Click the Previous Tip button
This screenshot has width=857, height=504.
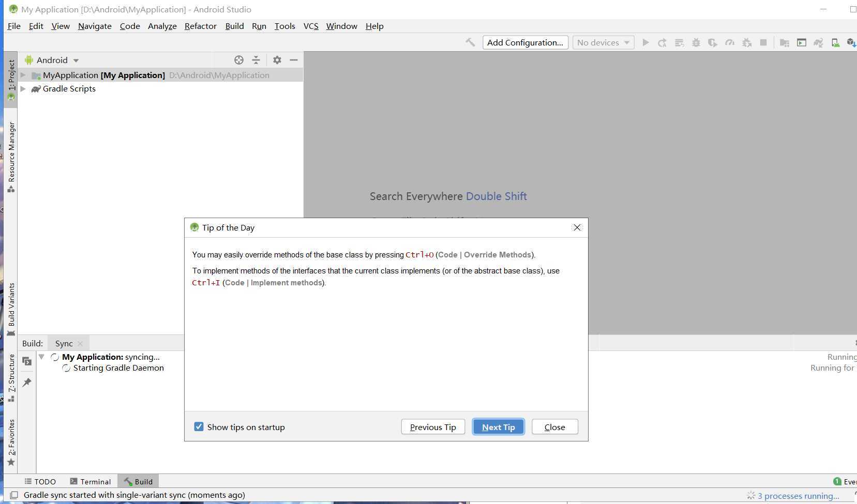(433, 427)
